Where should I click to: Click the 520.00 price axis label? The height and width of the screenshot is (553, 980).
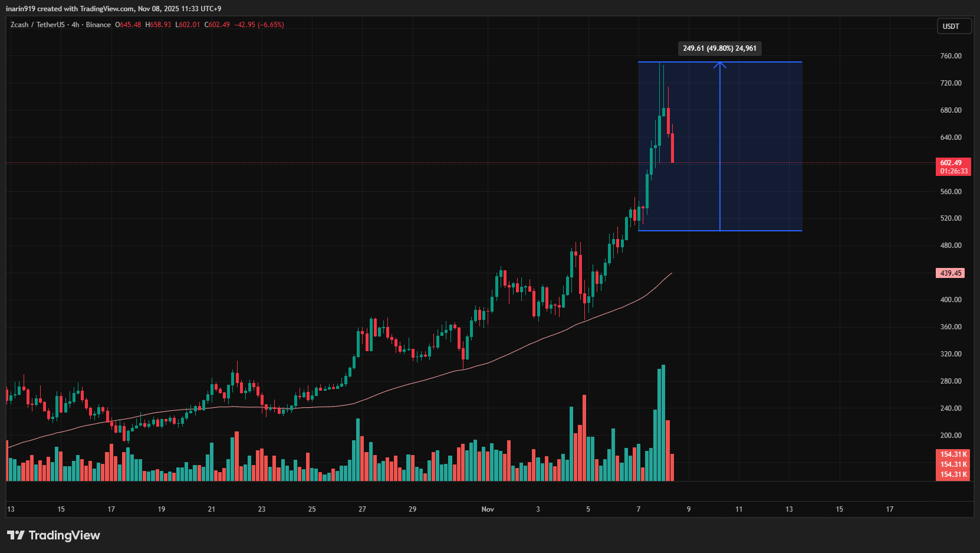pyautogui.click(x=951, y=218)
